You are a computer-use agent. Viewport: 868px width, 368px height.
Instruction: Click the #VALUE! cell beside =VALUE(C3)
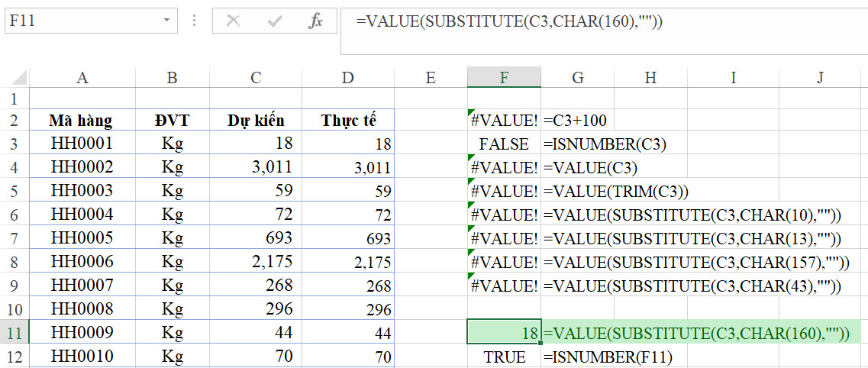coord(504,167)
